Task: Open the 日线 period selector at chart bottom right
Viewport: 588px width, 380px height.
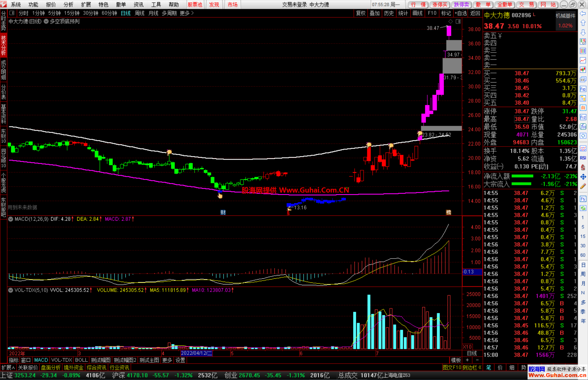Action: pos(472,353)
